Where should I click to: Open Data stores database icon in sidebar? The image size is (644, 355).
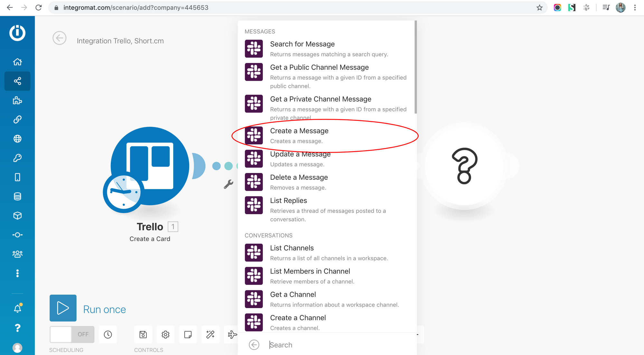pyautogui.click(x=17, y=196)
